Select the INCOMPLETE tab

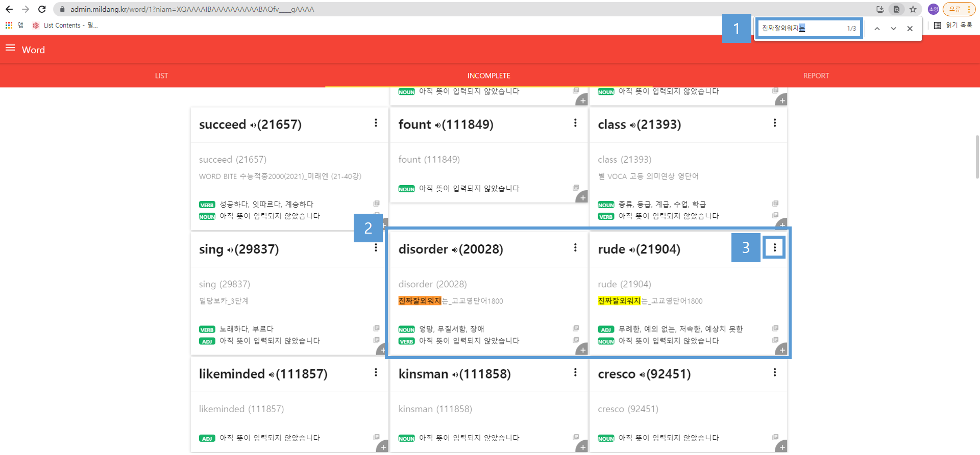point(489,75)
